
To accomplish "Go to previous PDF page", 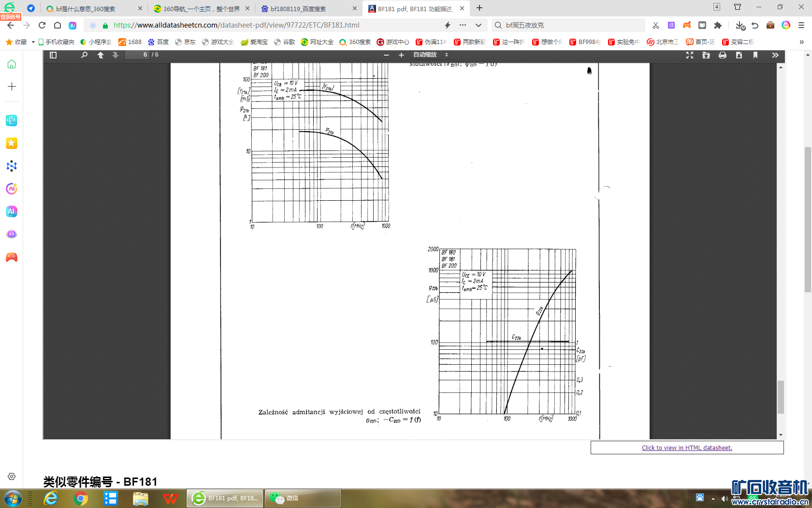I will [x=101, y=55].
